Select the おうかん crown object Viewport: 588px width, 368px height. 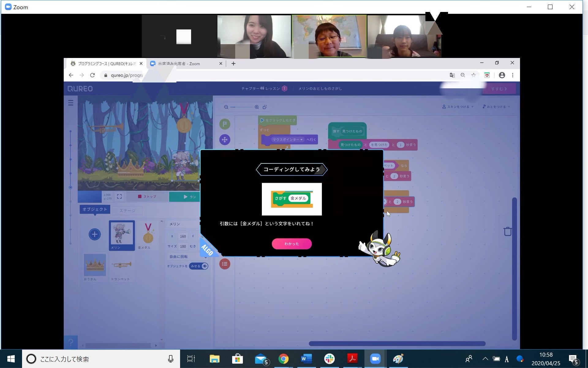point(95,267)
